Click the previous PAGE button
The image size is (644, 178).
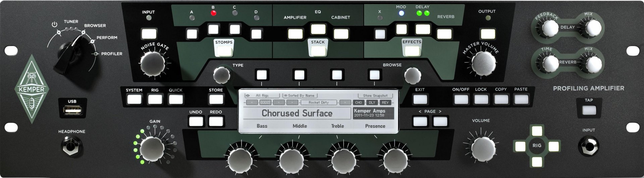[420, 121]
